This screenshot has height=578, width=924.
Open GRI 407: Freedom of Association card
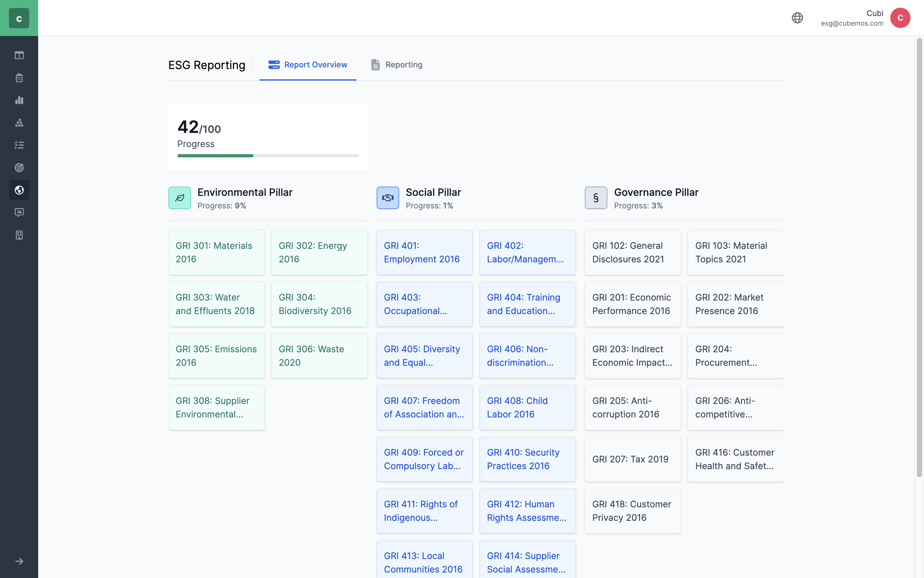(424, 407)
